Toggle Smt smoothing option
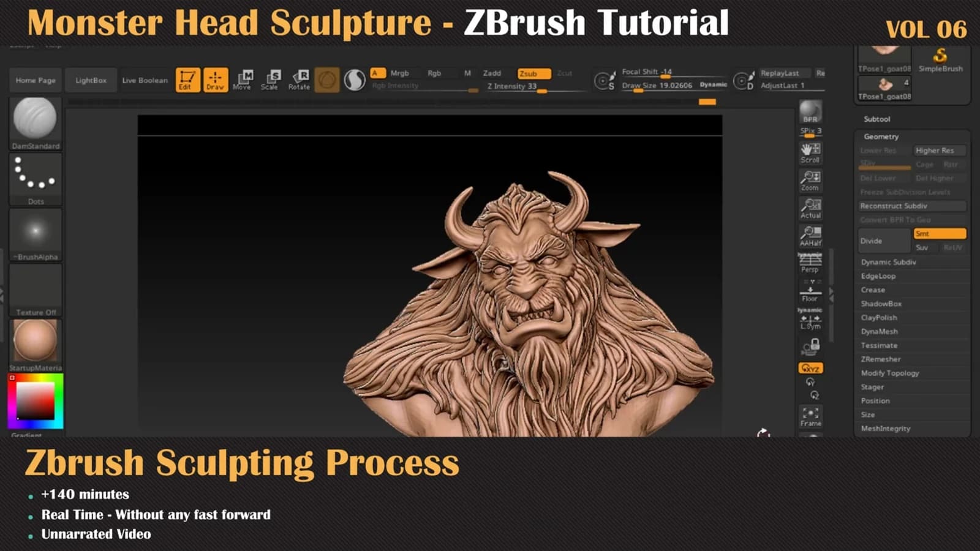Screen dimensions: 980x551 click(940, 234)
